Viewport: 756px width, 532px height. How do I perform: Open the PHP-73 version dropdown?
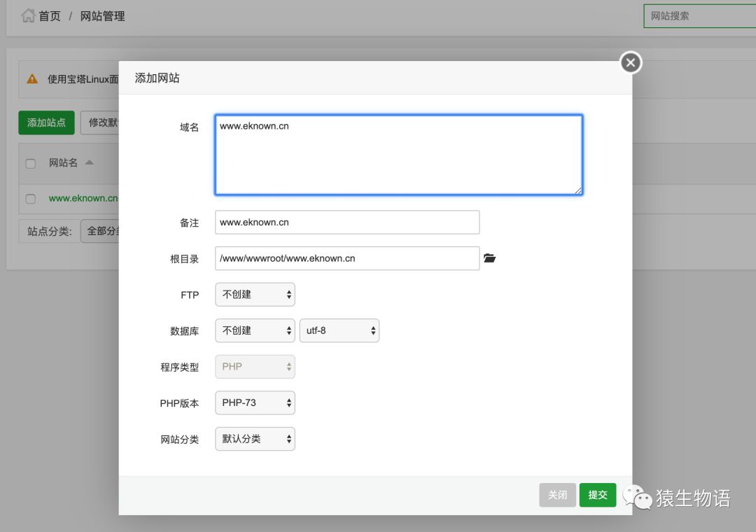pyautogui.click(x=255, y=402)
